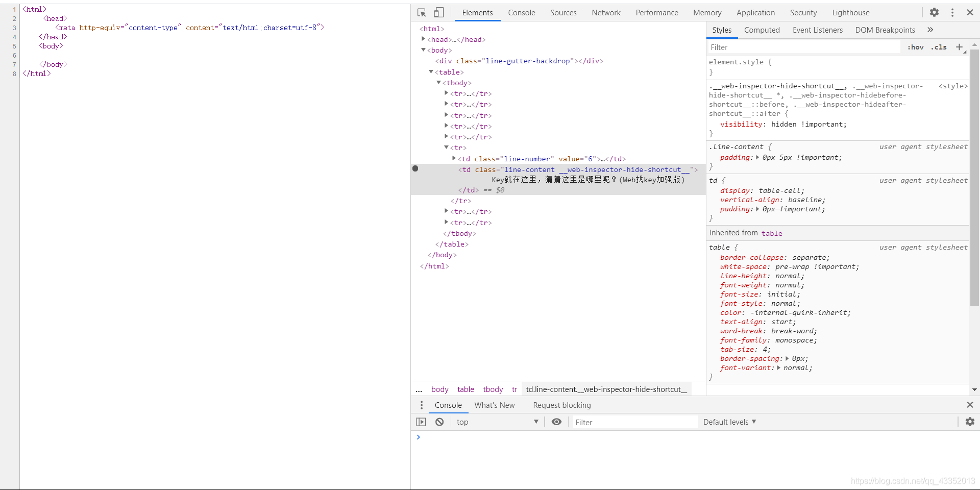Expand the first tr row node
This screenshot has width=980, height=490.
[446, 93]
